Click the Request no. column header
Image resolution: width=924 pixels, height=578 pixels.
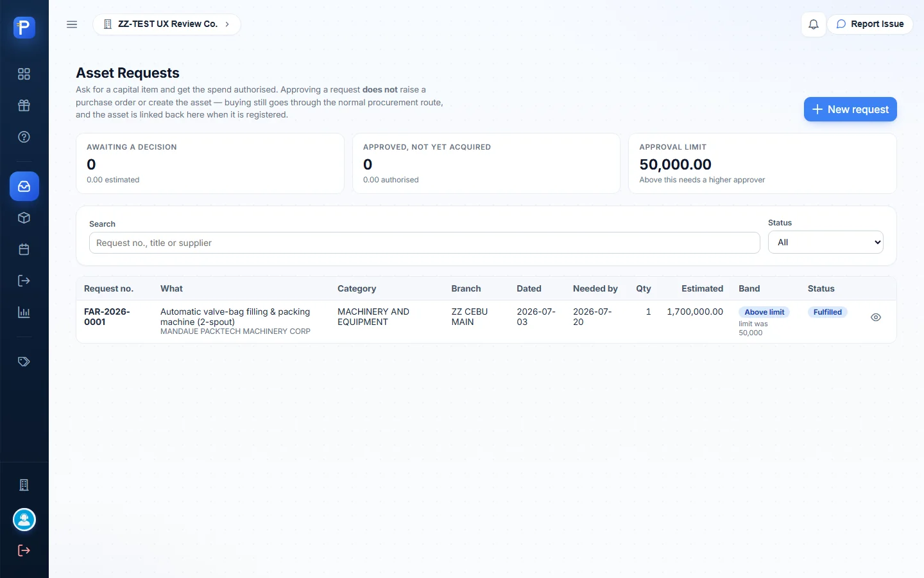click(x=108, y=288)
